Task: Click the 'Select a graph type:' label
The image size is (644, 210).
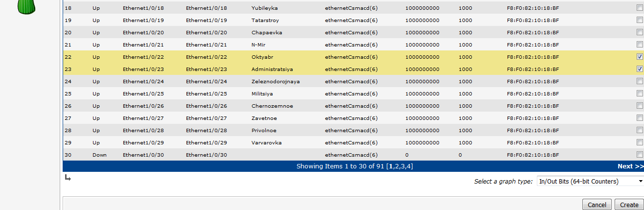Action: tap(504, 182)
